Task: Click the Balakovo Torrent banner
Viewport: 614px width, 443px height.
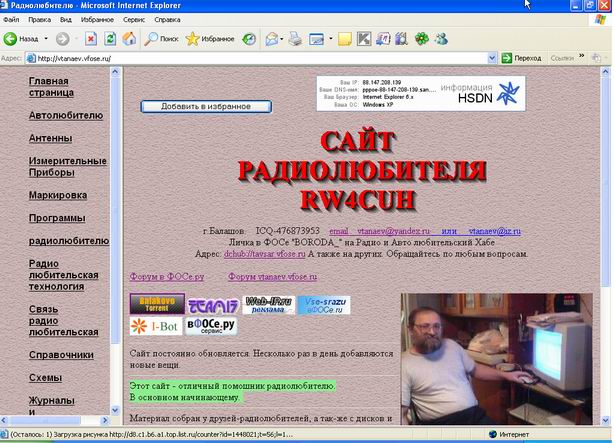Action: 156,304
